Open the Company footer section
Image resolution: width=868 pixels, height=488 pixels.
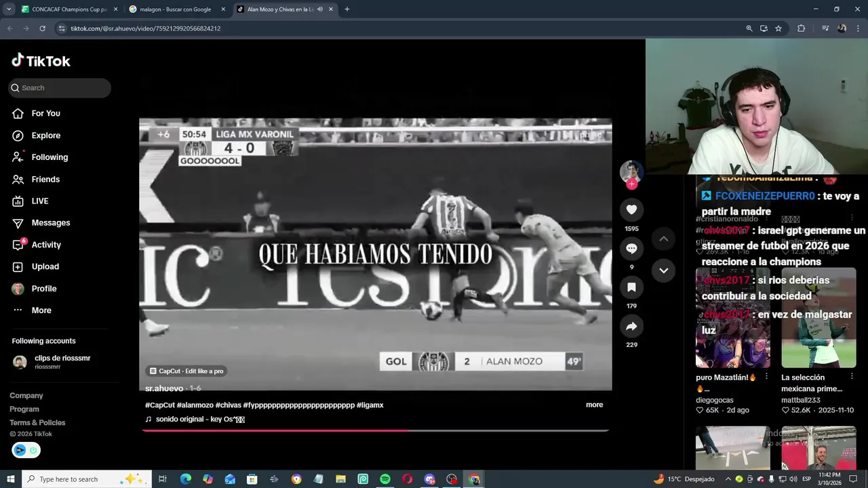coord(26,396)
